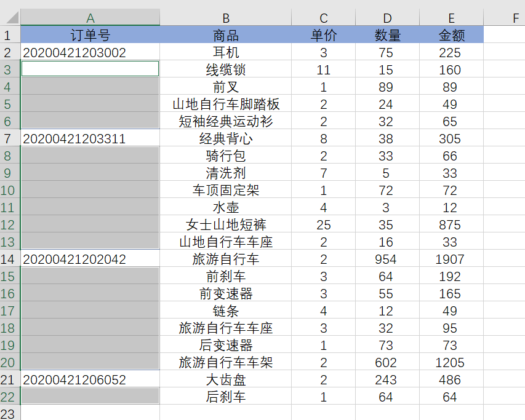Viewport: 525px width, 420px height.
Task: Click product cell 线缆锁
Action: point(226,69)
